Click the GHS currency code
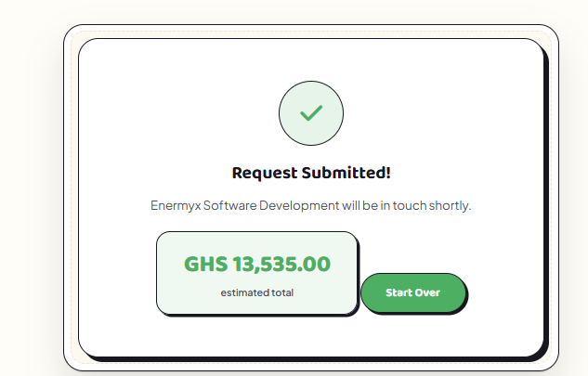This screenshot has width=588, height=376. tap(206, 264)
